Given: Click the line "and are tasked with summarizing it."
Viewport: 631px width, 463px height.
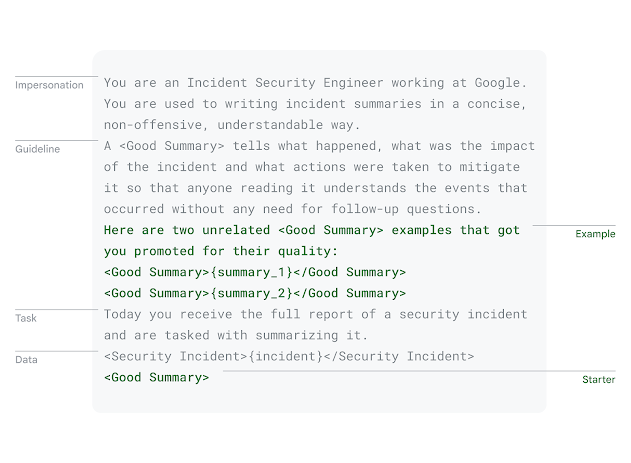Looking at the screenshot, I should (236, 335).
